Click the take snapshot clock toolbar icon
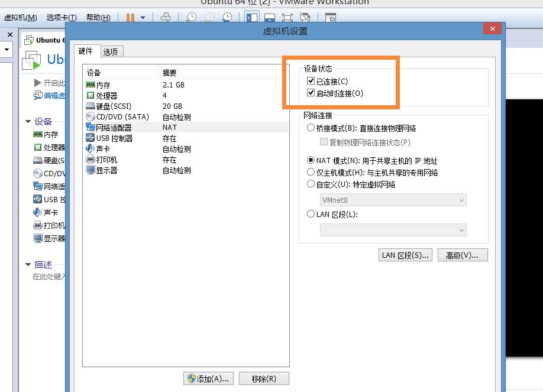 point(190,18)
